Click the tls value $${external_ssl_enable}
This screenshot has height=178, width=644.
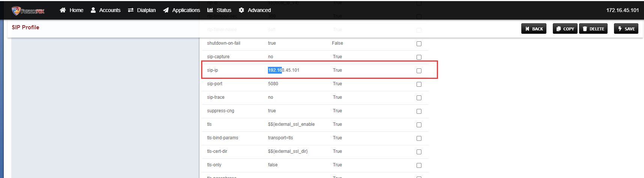click(x=291, y=124)
